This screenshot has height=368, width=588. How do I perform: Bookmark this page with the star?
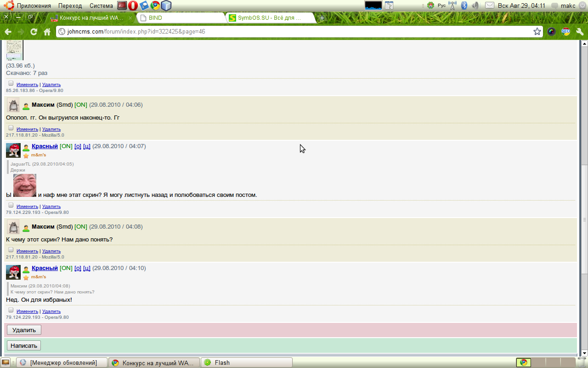537,32
